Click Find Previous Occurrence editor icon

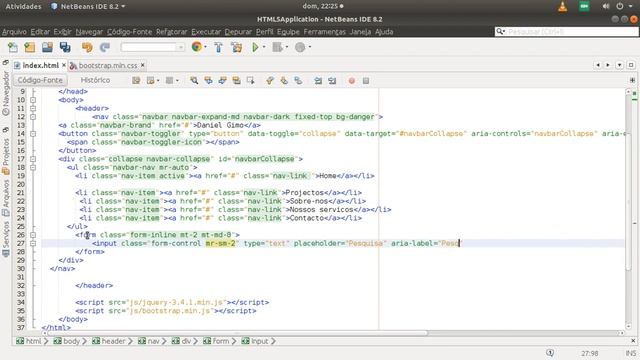(208, 80)
